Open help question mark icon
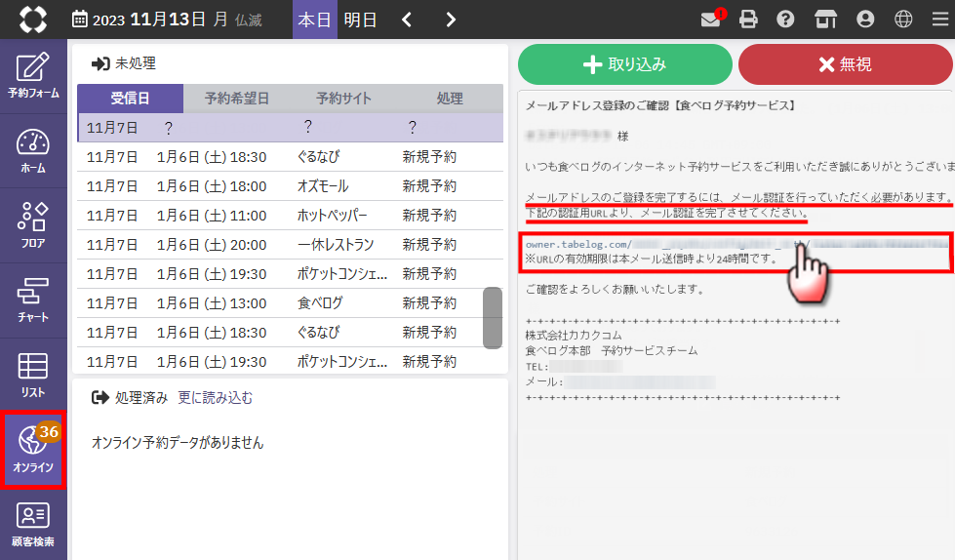The width and height of the screenshot is (955, 560). pos(784,20)
